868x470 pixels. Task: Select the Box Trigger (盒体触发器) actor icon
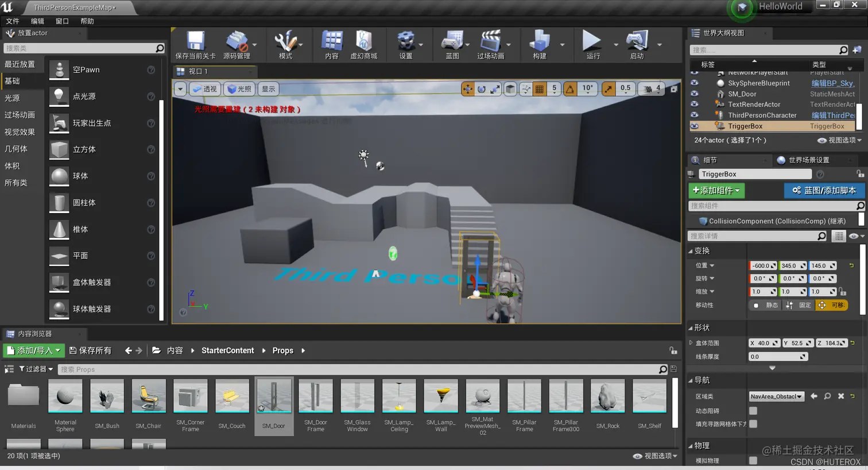[59, 282]
